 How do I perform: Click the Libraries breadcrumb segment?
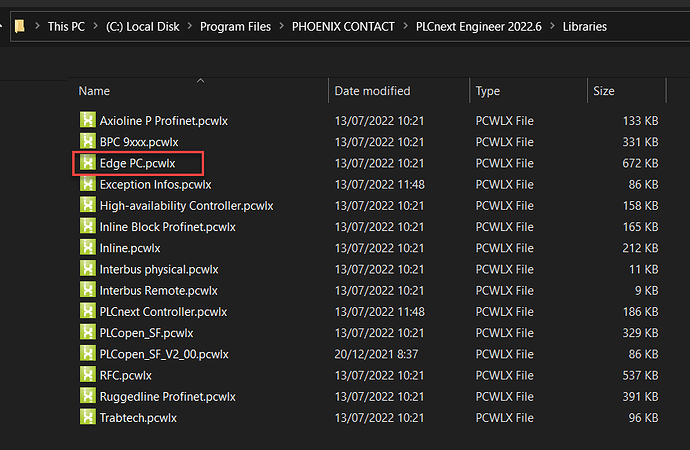pos(584,26)
